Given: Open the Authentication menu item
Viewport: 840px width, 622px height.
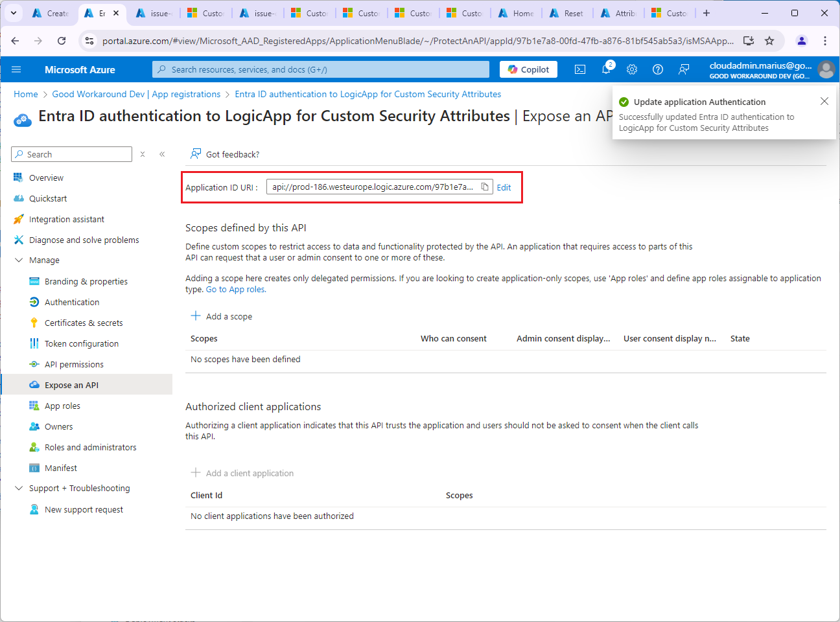Looking at the screenshot, I should pos(72,302).
